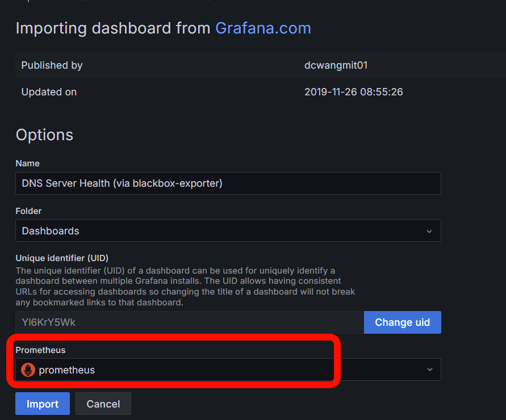This screenshot has height=420, width=506.
Task: Expand the Prometheus data source chevron arrow
Action: click(429, 370)
